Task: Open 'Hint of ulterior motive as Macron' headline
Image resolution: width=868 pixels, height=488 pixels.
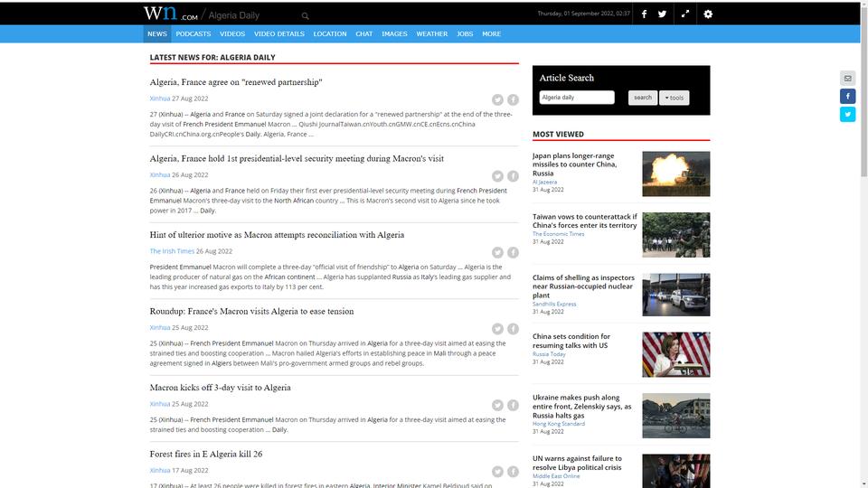Action: click(x=277, y=235)
